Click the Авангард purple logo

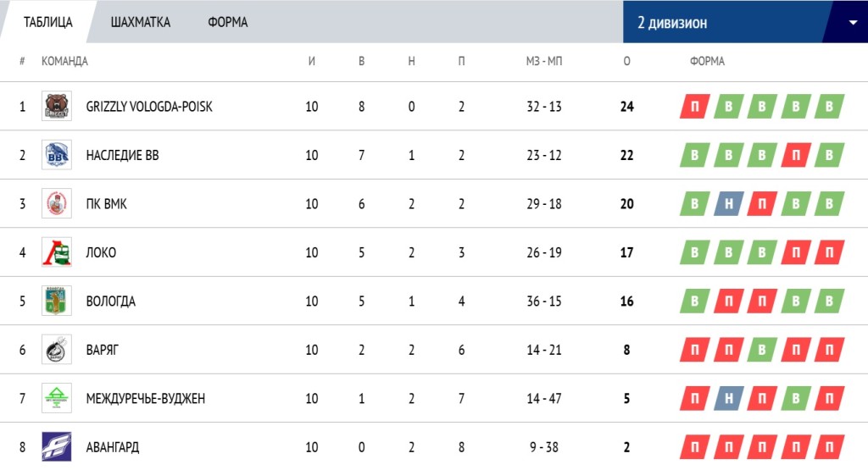(57, 447)
